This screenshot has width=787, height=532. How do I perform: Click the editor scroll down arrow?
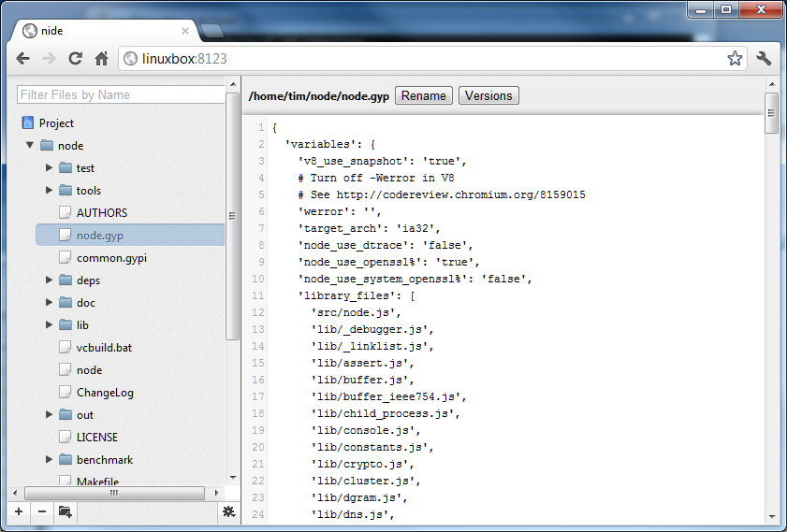click(x=772, y=516)
